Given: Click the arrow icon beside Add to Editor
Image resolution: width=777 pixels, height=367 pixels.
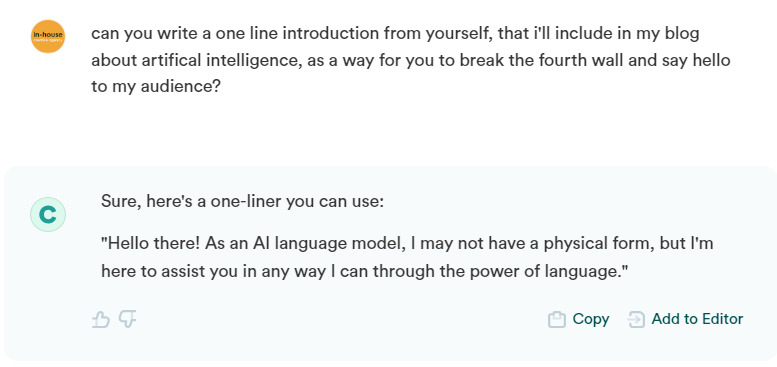Looking at the screenshot, I should [636, 319].
